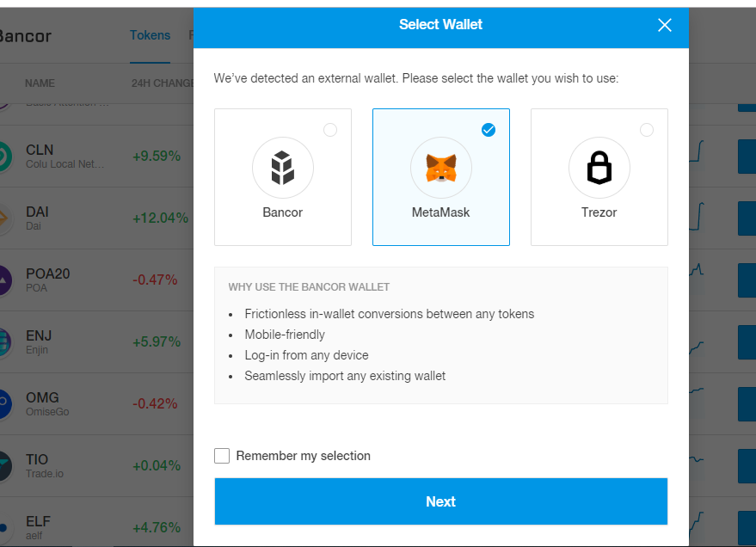The height and width of the screenshot is (547, 756).
Task: Open the Tokens tab
Action: click(150, 35)
